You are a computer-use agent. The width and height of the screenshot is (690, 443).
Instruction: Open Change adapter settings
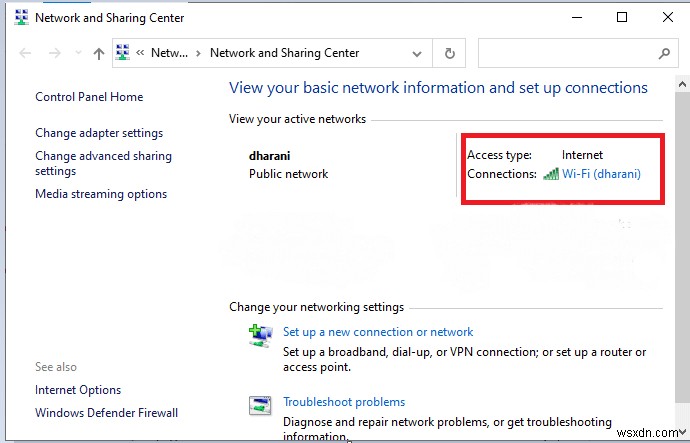[x=99, y=133]
